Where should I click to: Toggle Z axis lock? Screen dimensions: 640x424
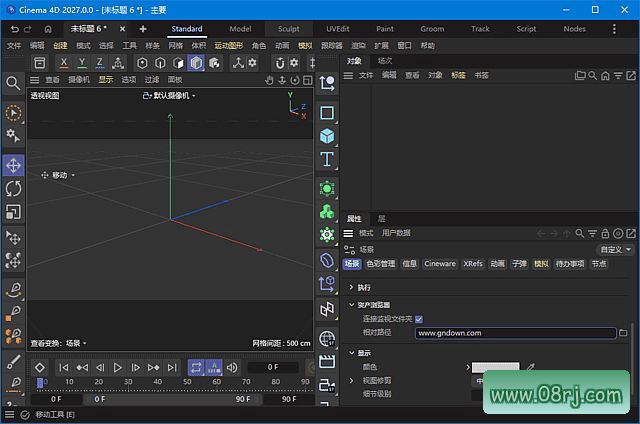point(100,63)
